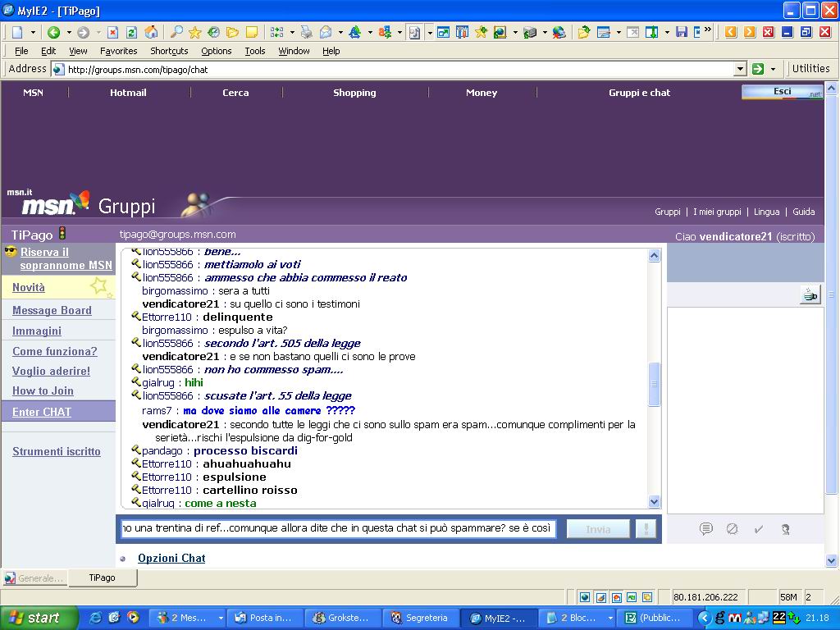Screen dimensions: 840x630
Task: Open Favorites star icon in toolbar
Action: 195,33
